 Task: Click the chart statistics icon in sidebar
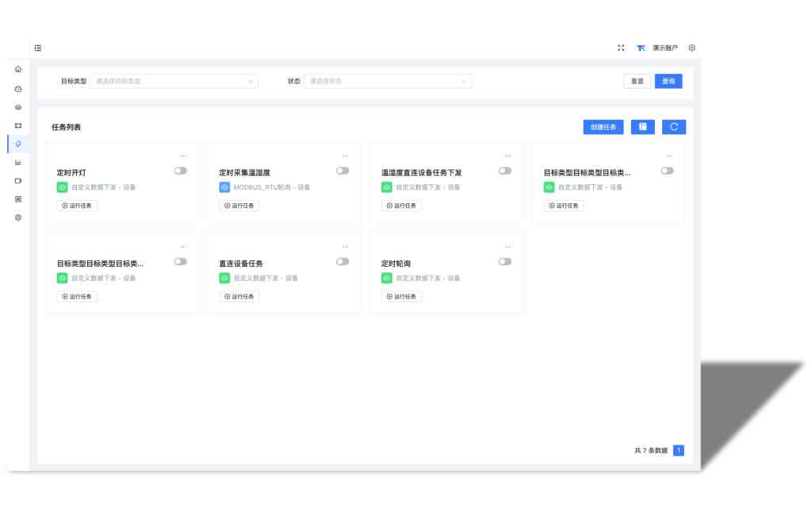pos(18,163)
